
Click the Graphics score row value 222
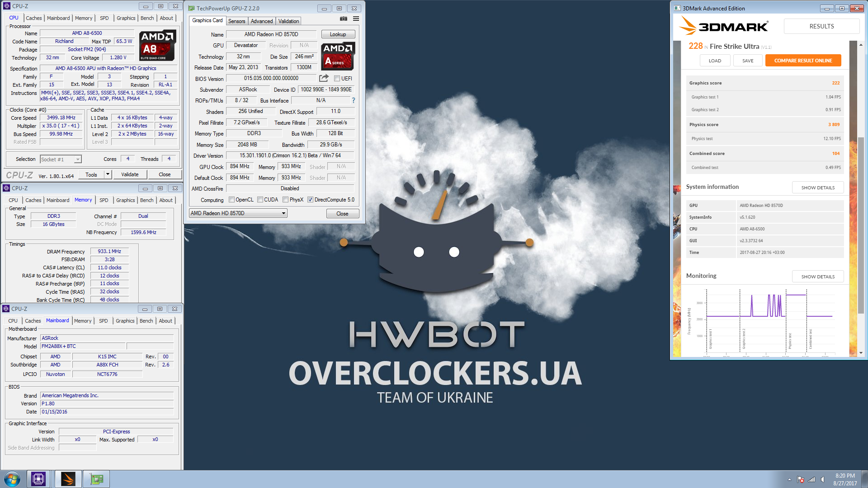coord(835,83)
